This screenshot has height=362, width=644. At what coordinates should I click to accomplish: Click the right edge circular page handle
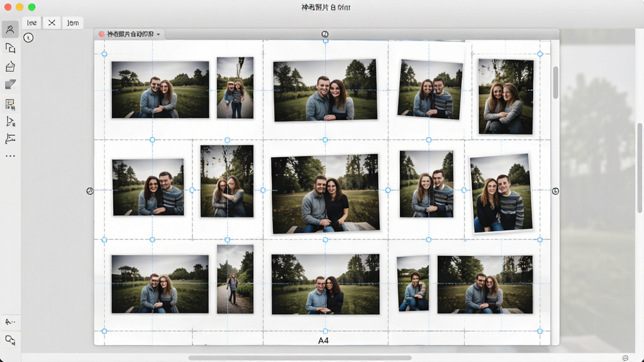tap(555, 191)
